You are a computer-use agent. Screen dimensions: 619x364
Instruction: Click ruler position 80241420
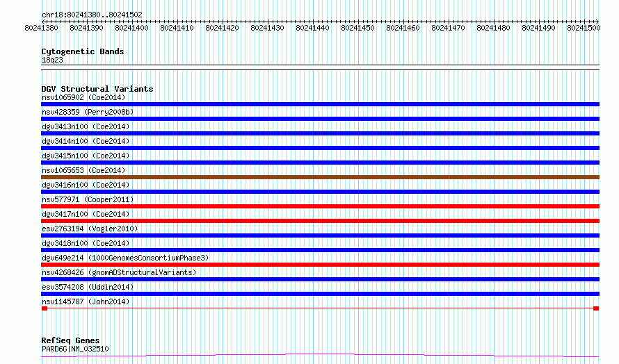222,28
